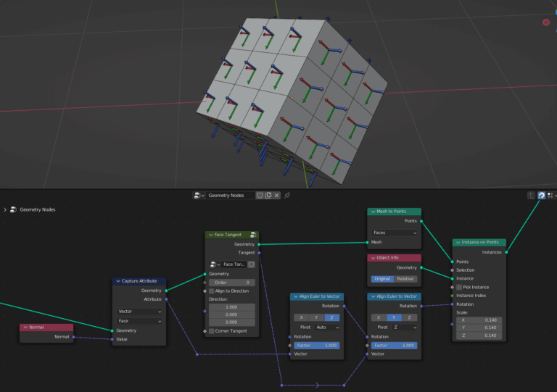Select Y axis on first Align Euler to Vector

[316, 318]
